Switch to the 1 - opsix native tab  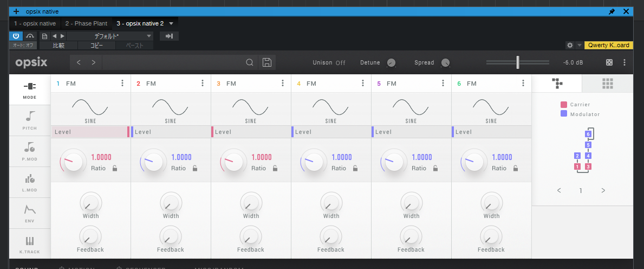tap(35, 23)
